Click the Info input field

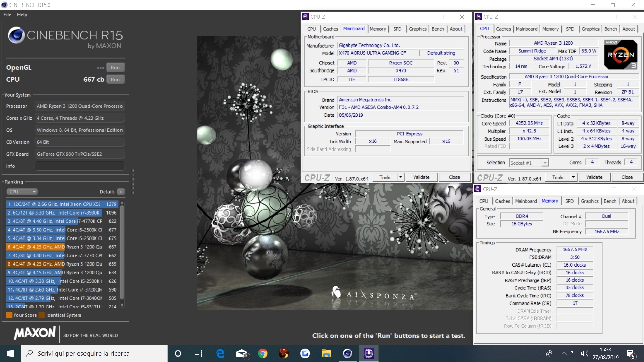pyautogui.click(x=79, y=166)
